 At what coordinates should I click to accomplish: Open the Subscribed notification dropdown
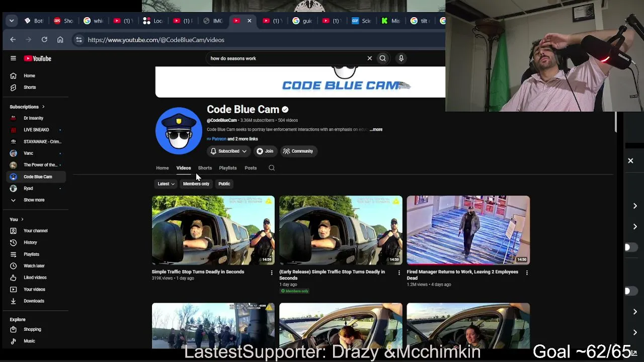228,151
